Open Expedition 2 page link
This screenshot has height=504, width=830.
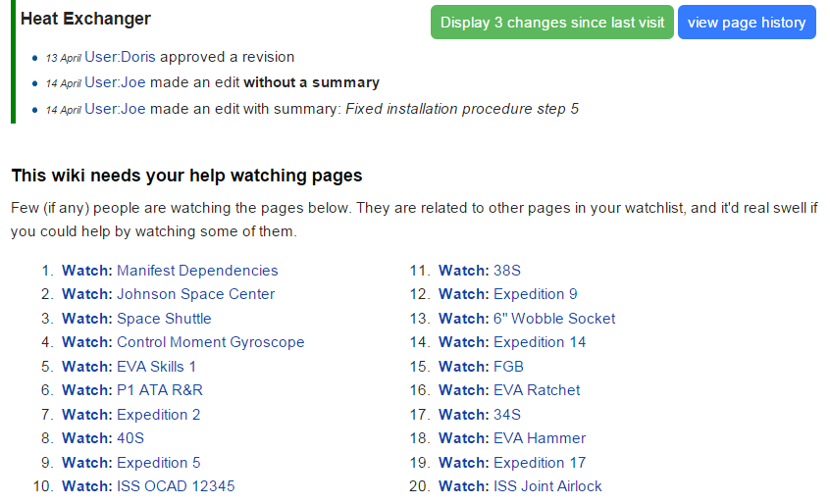click(159, 415)
